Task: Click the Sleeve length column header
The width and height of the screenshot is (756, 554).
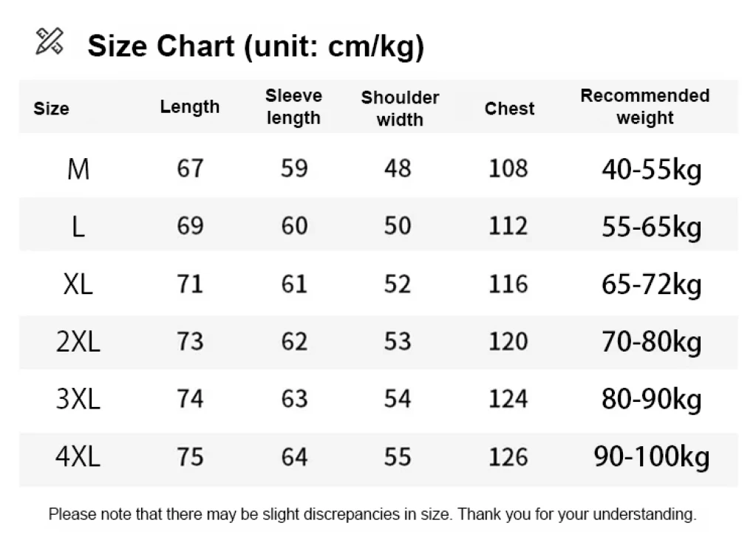Action: [293, 107]
